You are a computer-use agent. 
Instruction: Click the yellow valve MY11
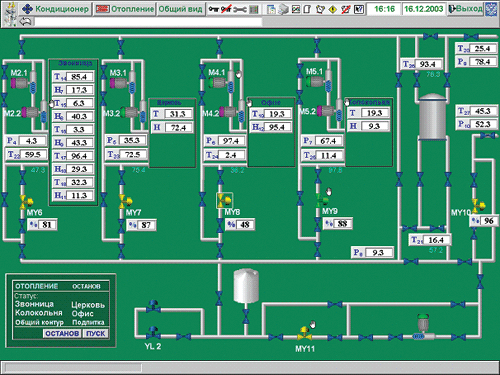305,333
